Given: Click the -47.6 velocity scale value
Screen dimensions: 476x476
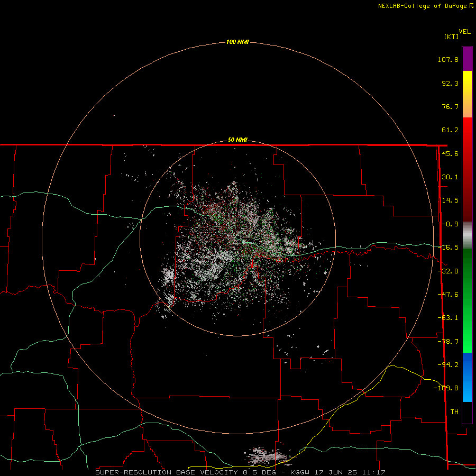Looking at the screenshot, I should [x=448, y=295].
